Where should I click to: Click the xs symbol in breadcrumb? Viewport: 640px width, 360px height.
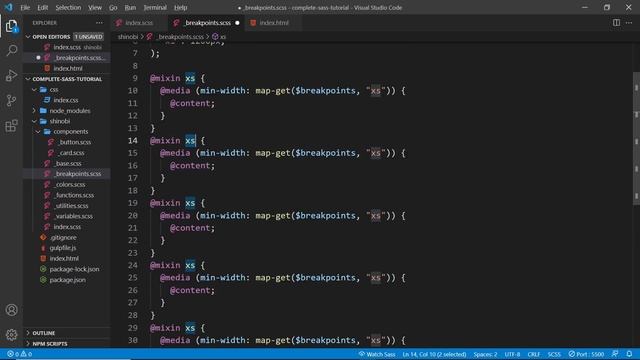tap(219, 37)
